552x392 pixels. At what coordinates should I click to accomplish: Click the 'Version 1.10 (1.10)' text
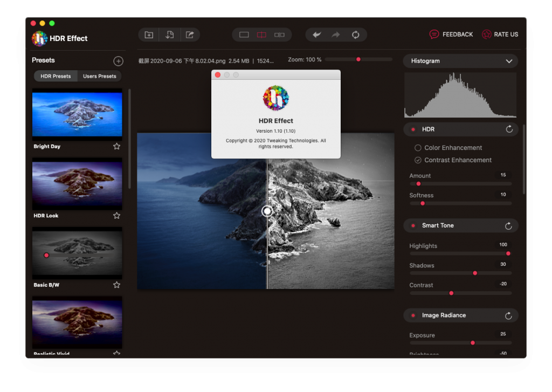click(x=275, y=131)
